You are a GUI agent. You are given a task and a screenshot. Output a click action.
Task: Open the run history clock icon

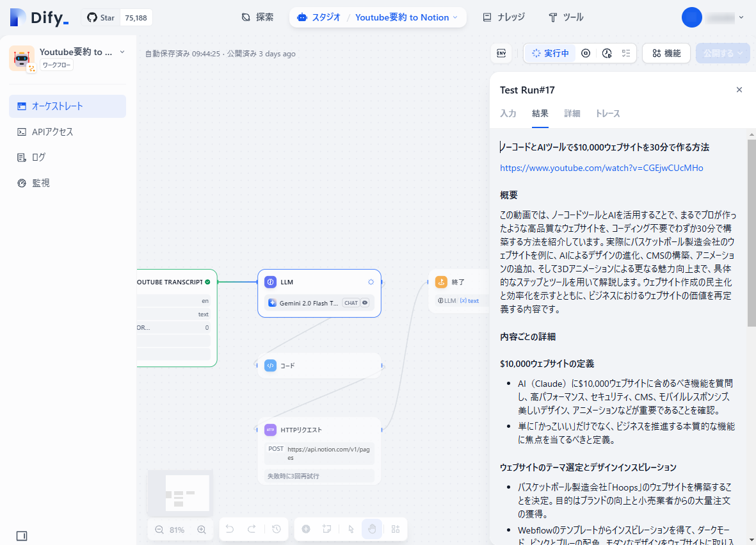click(x=606, y=53)
